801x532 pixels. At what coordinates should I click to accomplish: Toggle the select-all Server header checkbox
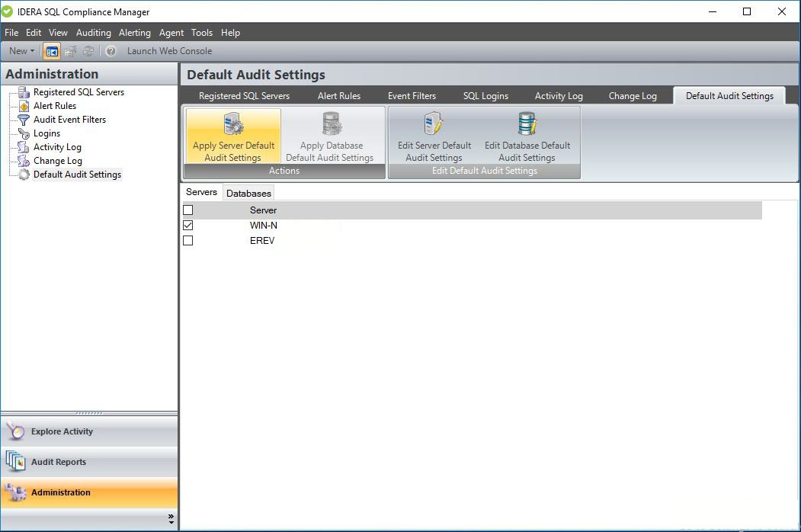(188, 210)
